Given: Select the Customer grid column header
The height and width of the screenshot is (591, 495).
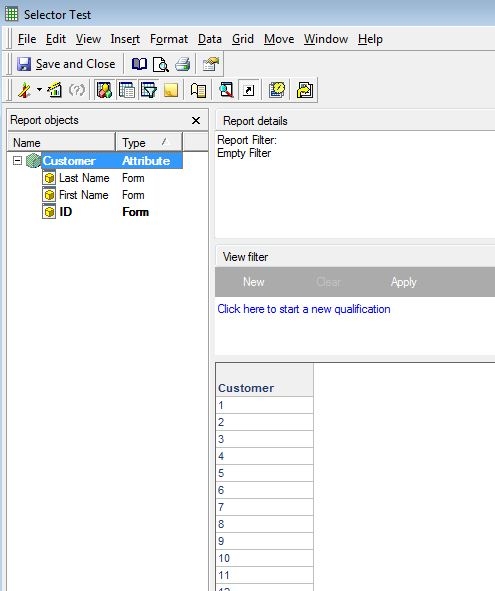Looking at the screenshot, I should coord(265,380).
